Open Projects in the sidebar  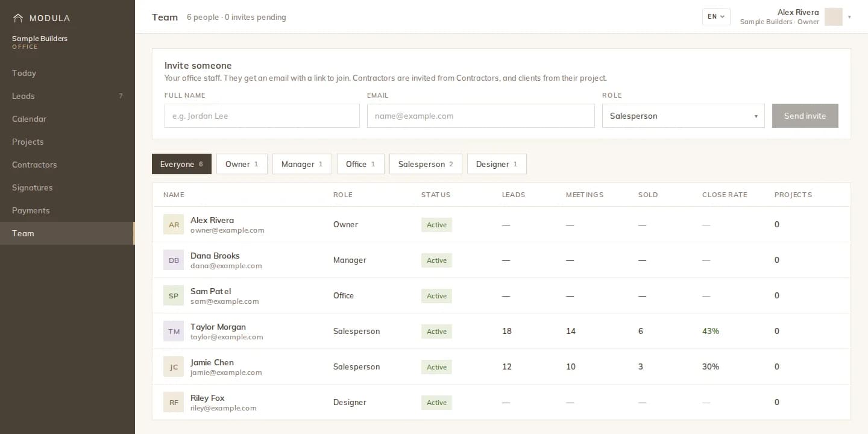pos(68,142)
